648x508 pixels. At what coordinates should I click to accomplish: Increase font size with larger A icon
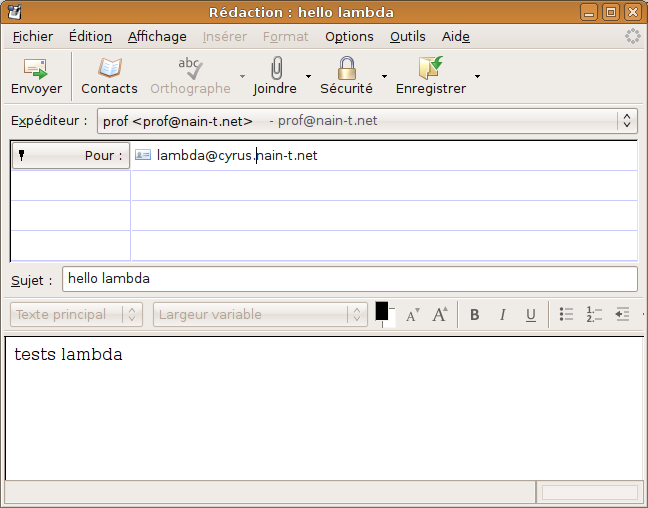coord(440,315)
